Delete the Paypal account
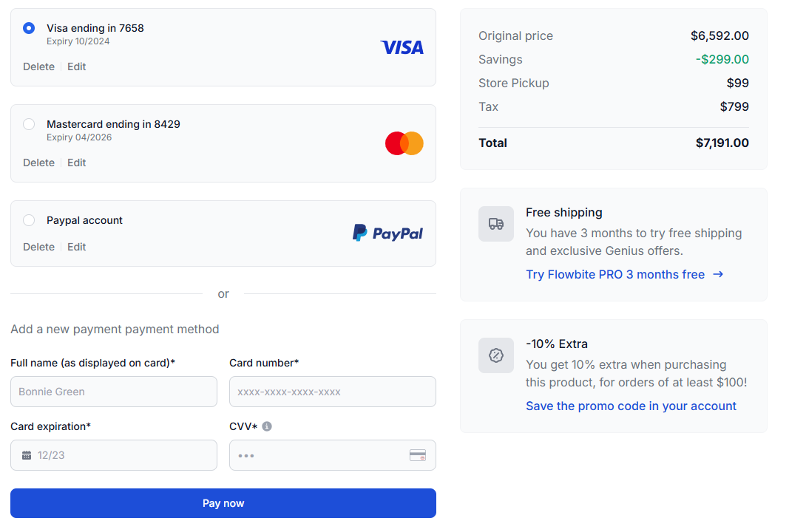 tap(38, 247)
